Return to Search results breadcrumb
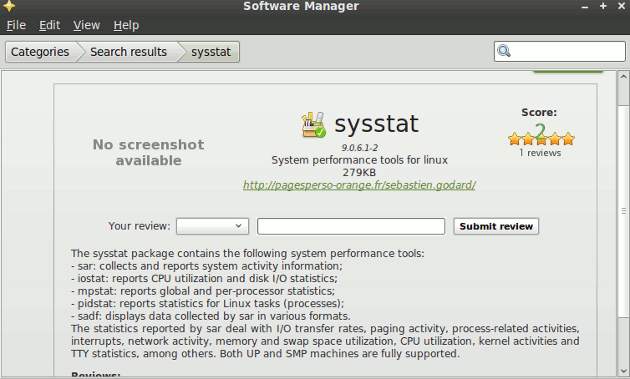 [x=128, y=52]
